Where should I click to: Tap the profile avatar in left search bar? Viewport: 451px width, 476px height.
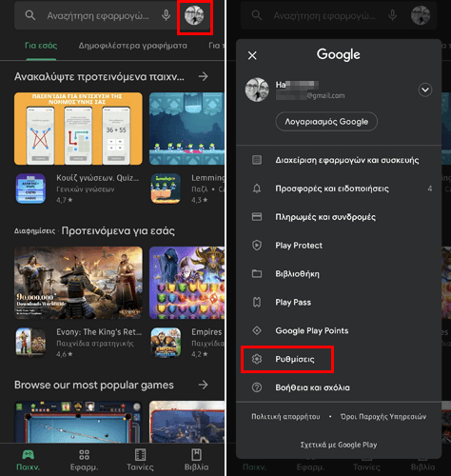coord(194,15)
